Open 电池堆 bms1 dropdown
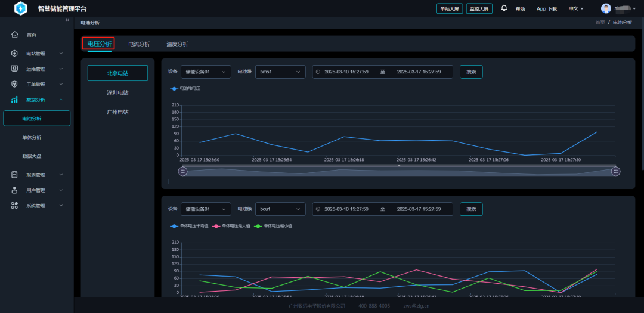This screenshot has height=313, width=644. [x=280, y=72]
